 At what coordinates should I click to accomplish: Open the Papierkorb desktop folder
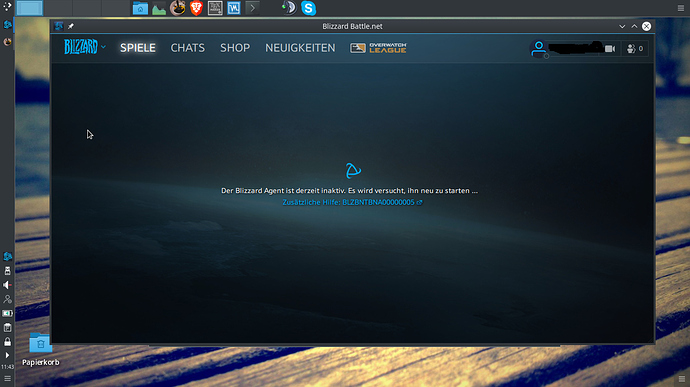(40, 350)
